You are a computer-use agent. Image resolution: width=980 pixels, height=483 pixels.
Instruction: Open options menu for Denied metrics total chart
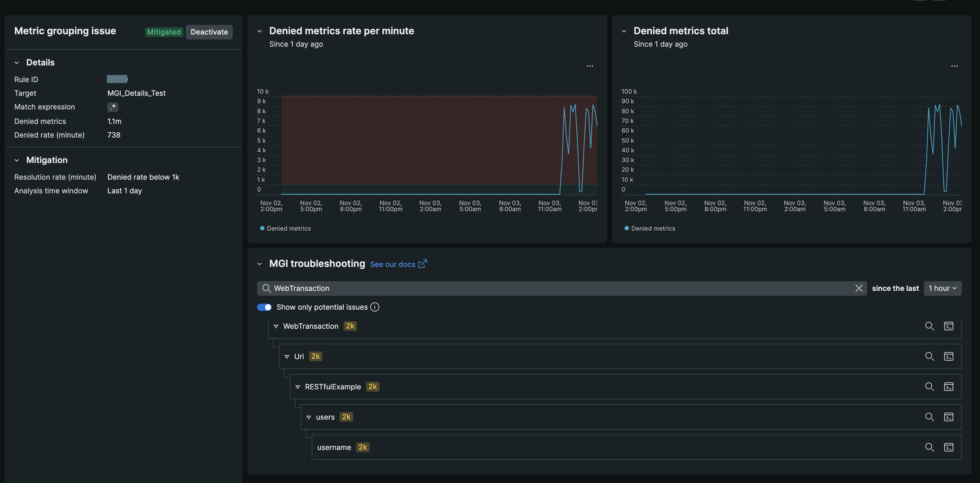[x=954, y=66]
